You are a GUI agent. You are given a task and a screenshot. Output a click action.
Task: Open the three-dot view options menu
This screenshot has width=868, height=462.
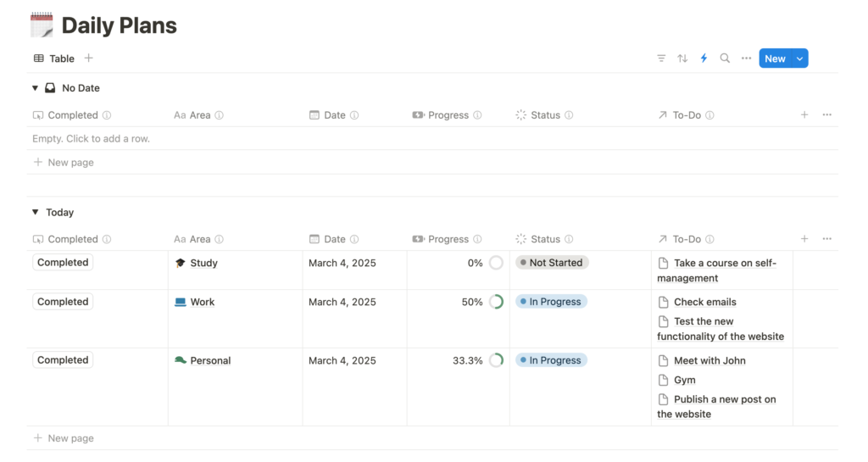point(746,58)
